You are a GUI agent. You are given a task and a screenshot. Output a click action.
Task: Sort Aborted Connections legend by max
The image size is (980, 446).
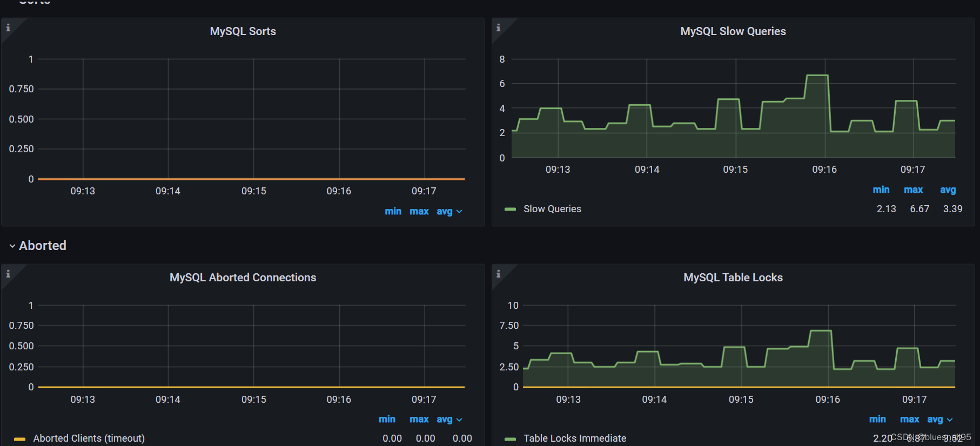click(419, 419)
